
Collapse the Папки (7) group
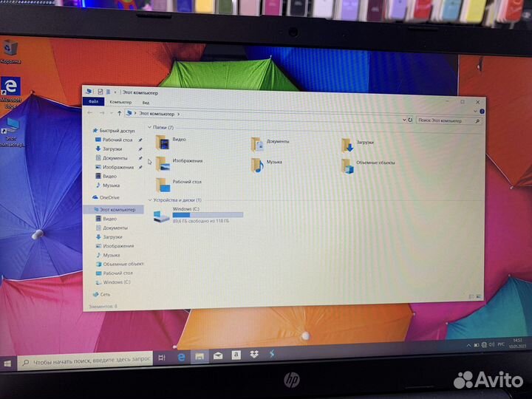151,127
